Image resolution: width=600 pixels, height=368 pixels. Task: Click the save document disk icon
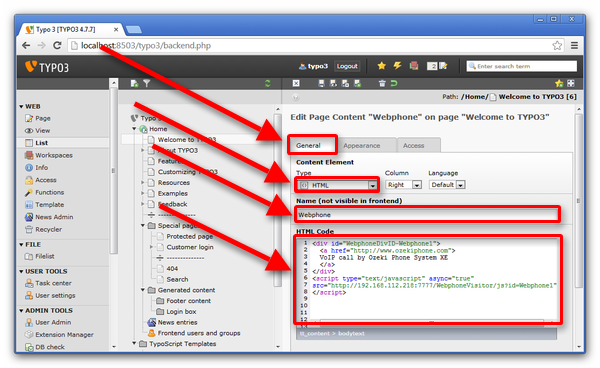[x=321, y=83]
